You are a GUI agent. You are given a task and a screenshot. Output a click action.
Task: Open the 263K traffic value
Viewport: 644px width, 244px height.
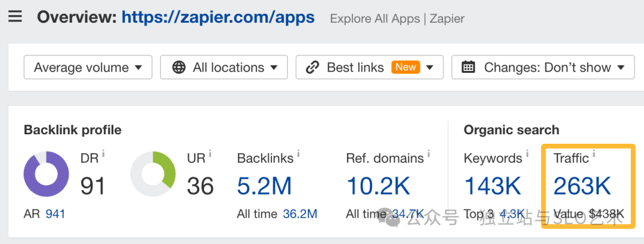coord(583,186)
